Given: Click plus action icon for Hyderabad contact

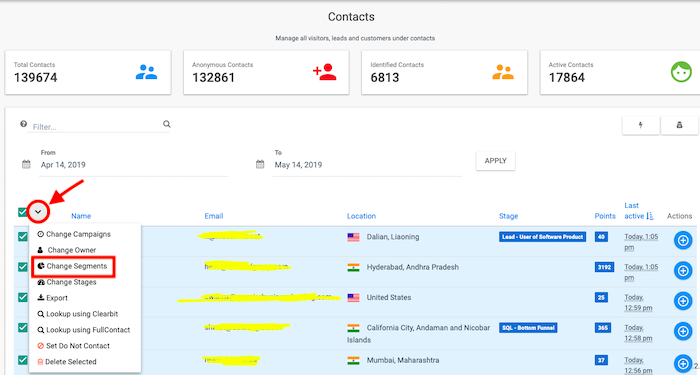Looking at the screenshot, I should pyautogui.click(x=683, y=271).
